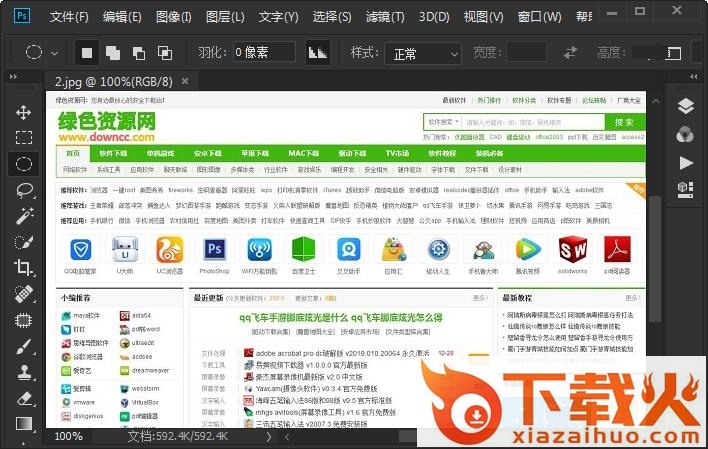
Task: Select the Quick Selection brush tool
Action: pos(24,242)
